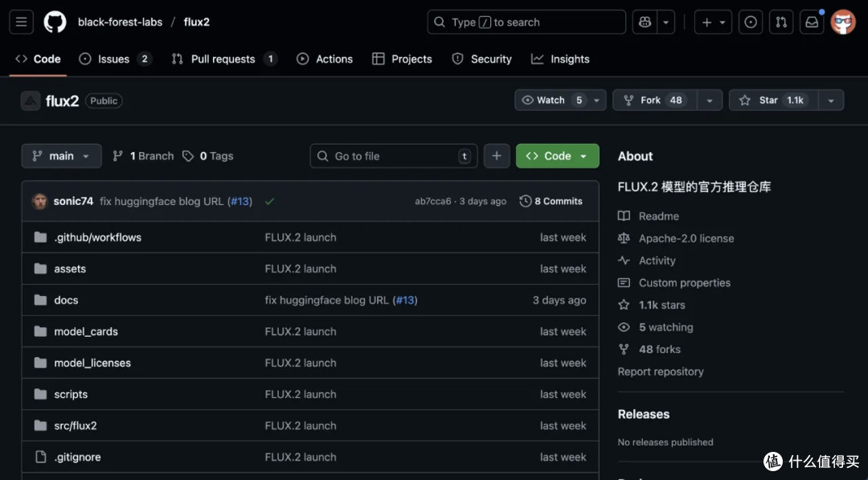The image size is (868, 480).
Task: Click the flux2 breadcrumb link
Action: point(197,23)
